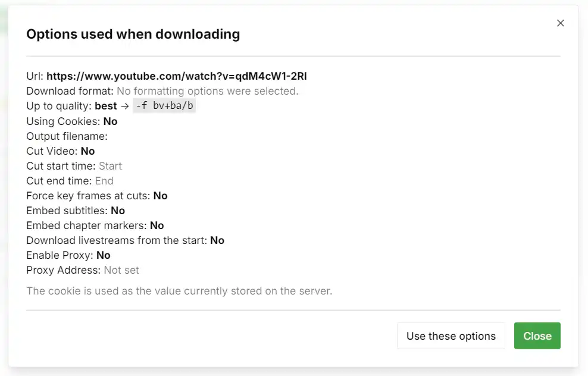Click the No formatting options were selected text
The image size is (588, 376).
tap(207, 91)
